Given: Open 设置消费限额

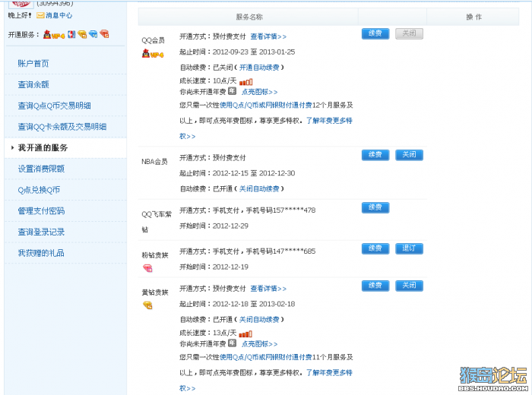Looking at the screenshot, I should coord(41,169).
